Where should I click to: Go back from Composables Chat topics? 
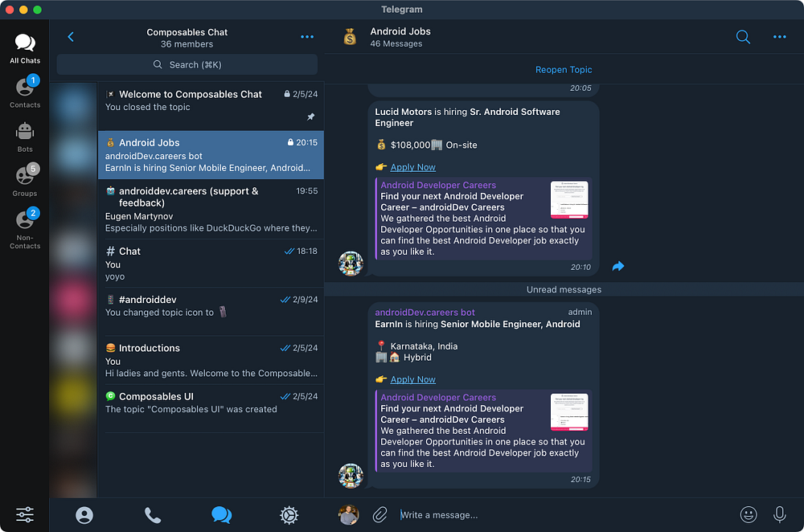71,37
